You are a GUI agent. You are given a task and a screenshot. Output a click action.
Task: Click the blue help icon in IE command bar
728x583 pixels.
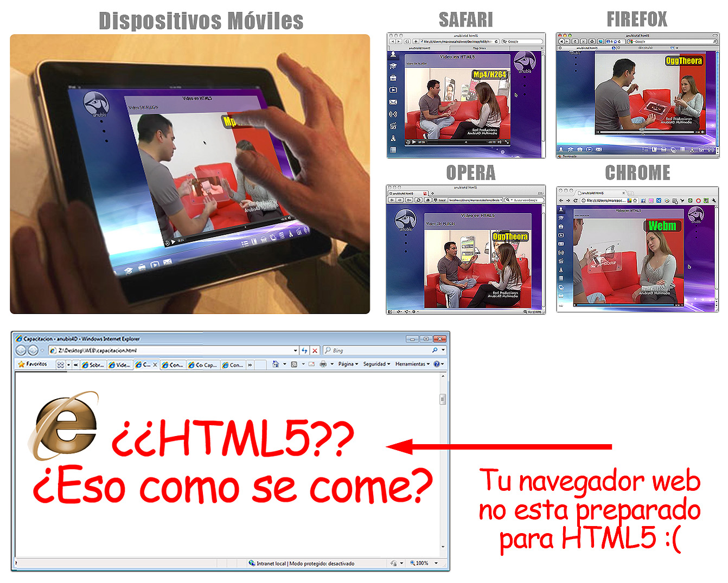click(x=436, y=364)
